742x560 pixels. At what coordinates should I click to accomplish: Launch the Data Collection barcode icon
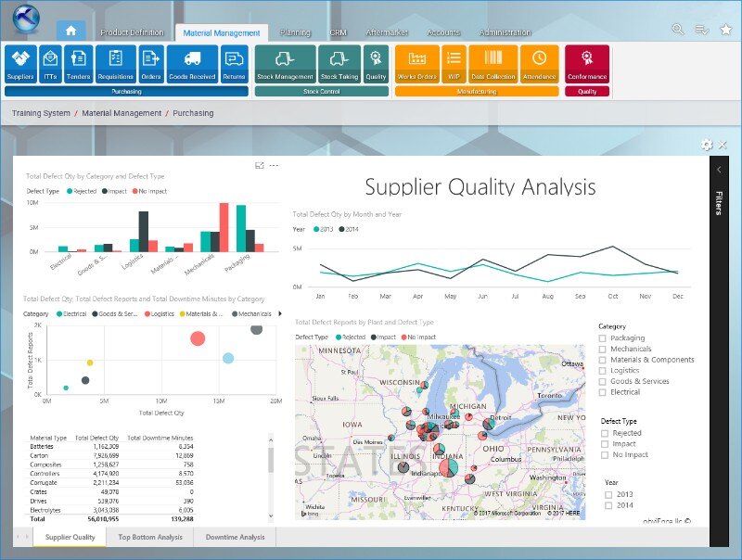point(493,64)
